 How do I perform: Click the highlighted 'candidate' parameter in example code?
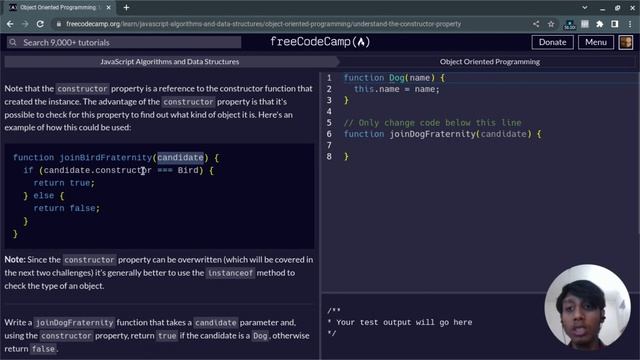coord(180,158)
